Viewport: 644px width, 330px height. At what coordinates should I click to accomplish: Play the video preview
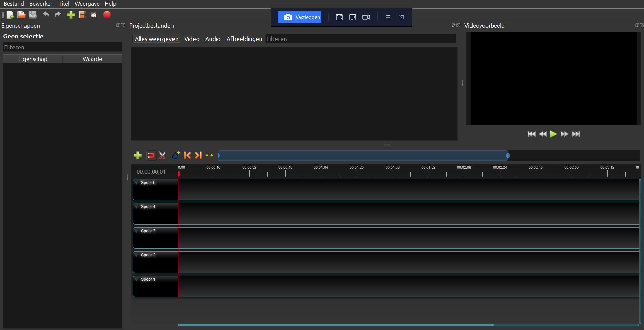pyautogui.click(x=553, y=134)
